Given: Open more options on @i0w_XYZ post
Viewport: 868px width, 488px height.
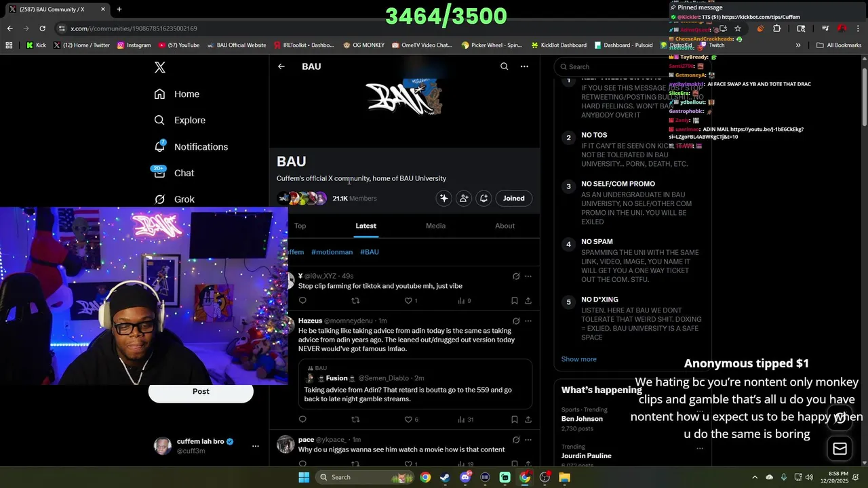Looking at the screenshot, I should pyautogui.click(x=528, y=276).
